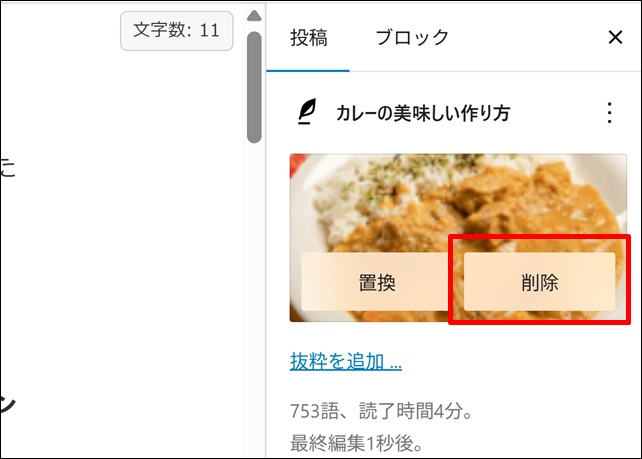Click the 753語、読了時間4分 text
642x459 pixels.
click(x=381, y=411)
